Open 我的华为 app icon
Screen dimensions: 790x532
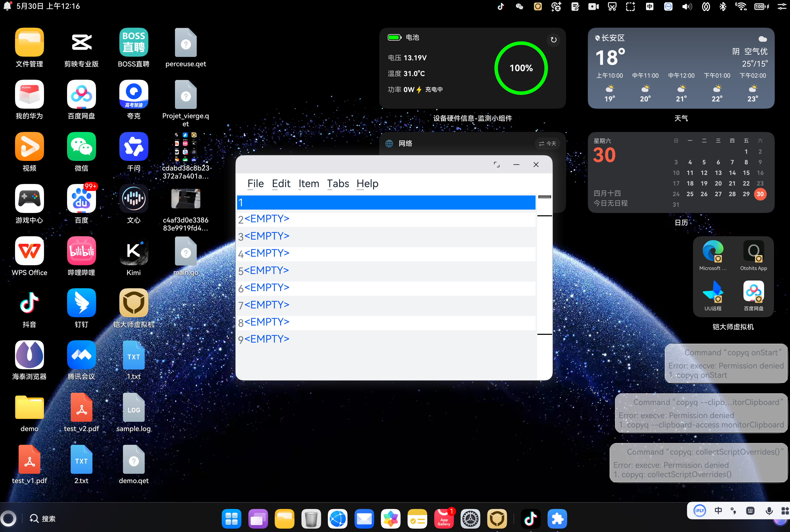[x=29, y=95]
